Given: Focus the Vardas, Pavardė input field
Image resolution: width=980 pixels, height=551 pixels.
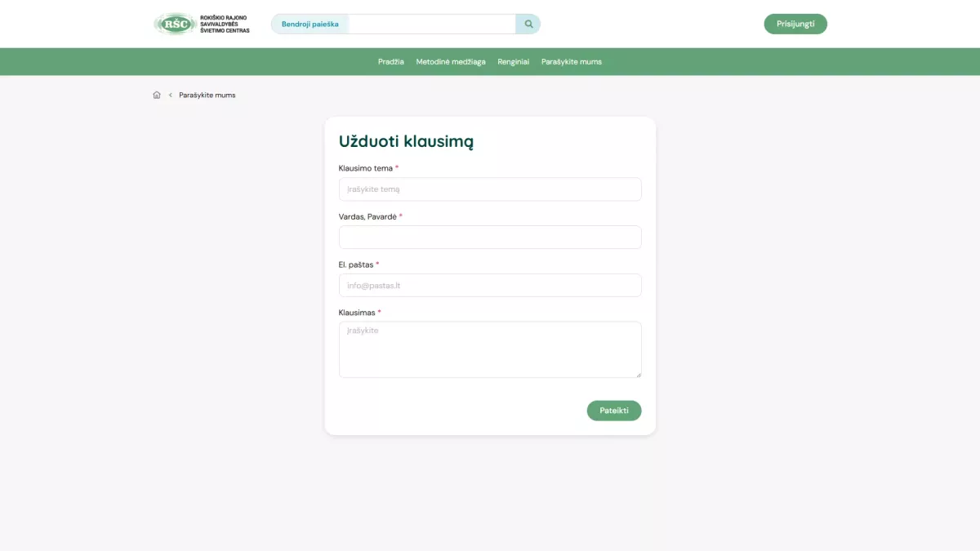Looking at the screenshot, I should [490, 238].
